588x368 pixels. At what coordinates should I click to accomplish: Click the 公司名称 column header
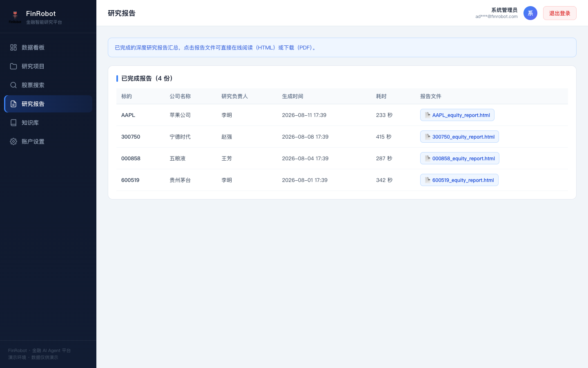click(180, 96)
